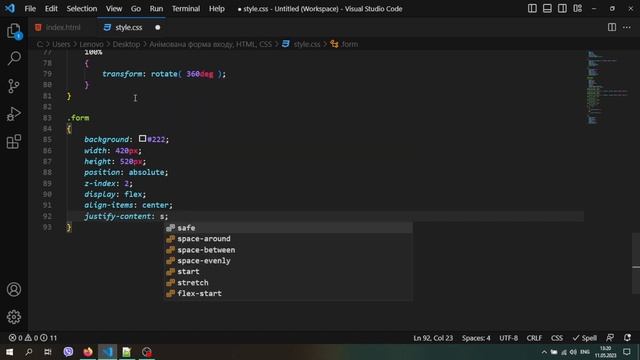Click the feedback icon in status bar

(x=610, y=338)
